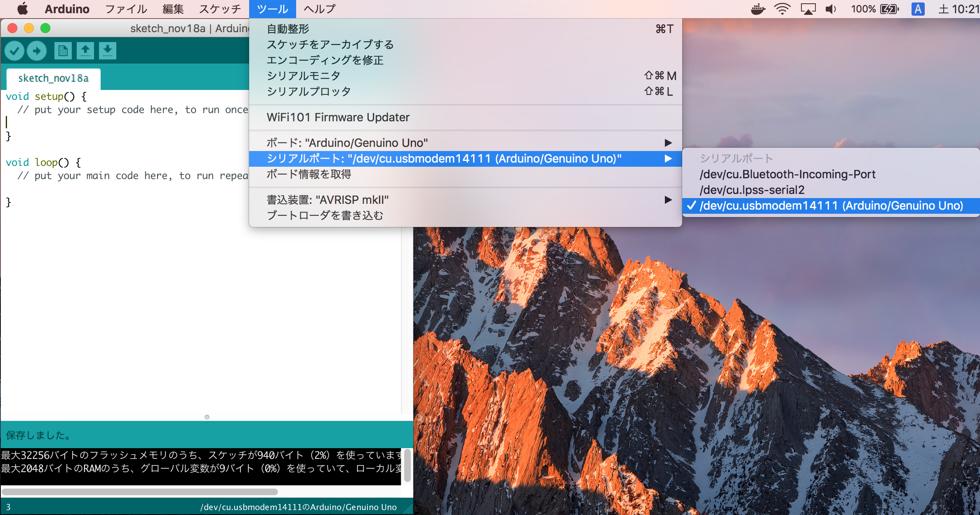Click ブートローダを書き込む

click(465, 215)
